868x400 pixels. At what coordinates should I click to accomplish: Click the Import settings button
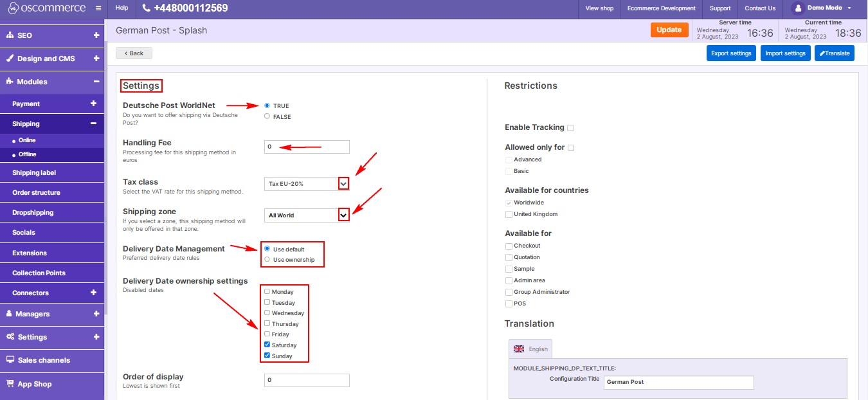click(x=785, y=53)
